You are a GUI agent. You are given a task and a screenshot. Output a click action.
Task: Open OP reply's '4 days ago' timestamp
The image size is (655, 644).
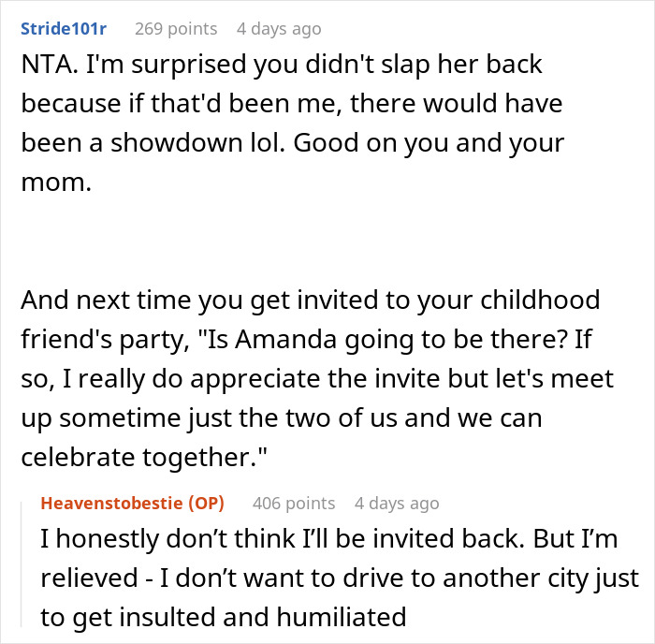click(x=397, y=504)
